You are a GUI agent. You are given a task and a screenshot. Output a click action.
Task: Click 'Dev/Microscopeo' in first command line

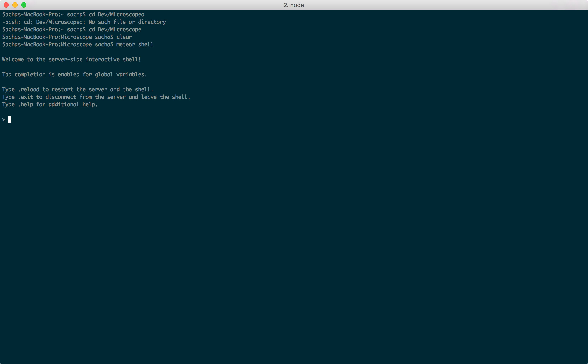pyautogui.click(x=121, y=14)
